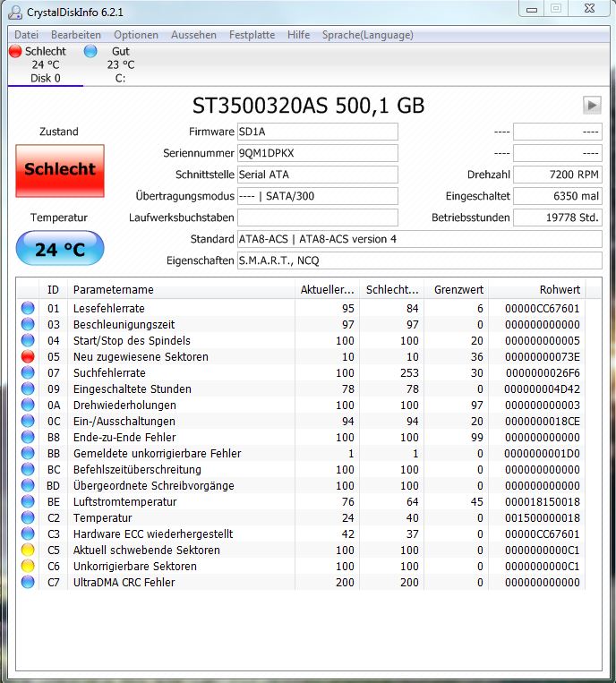
Task: Click the Standard field ATA8-ACS
Action: (420, 239)
